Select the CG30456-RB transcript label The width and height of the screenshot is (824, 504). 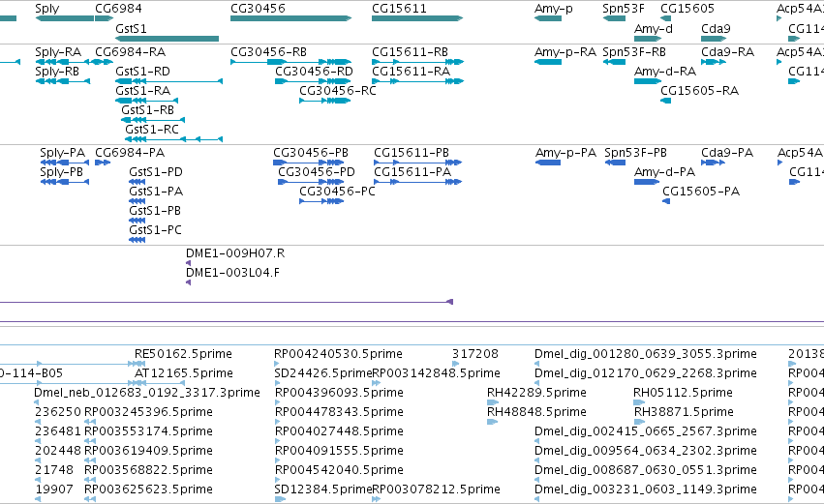click(x=268, y=52)
